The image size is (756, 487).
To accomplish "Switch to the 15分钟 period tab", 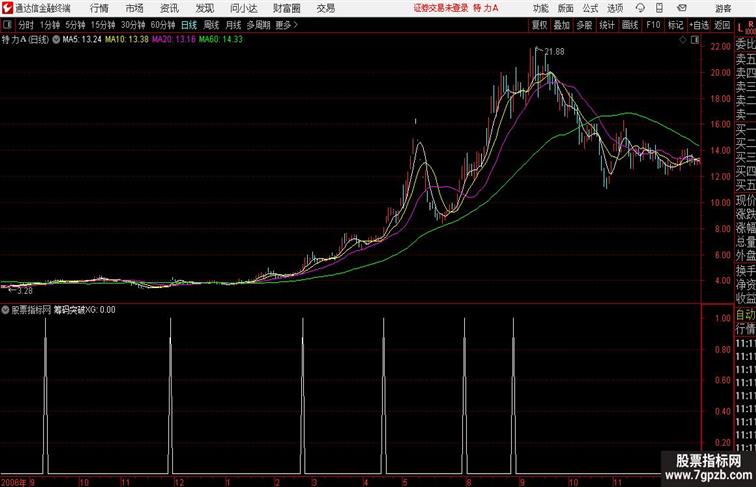I will [x=103, y=25].
